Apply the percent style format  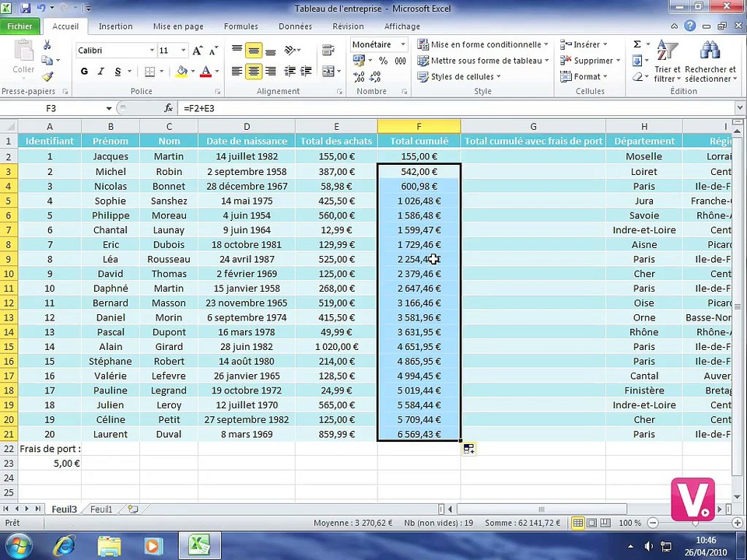tap(383, 61)
